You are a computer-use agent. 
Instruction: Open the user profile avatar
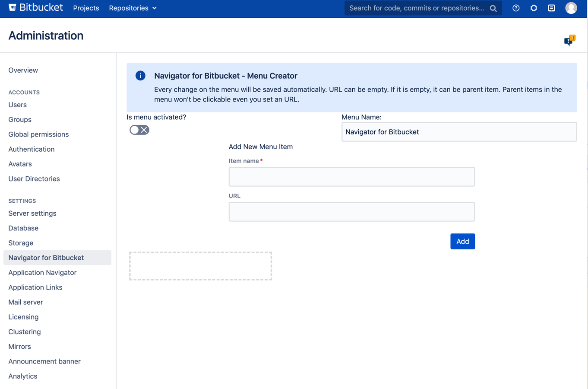pos(571,8)
